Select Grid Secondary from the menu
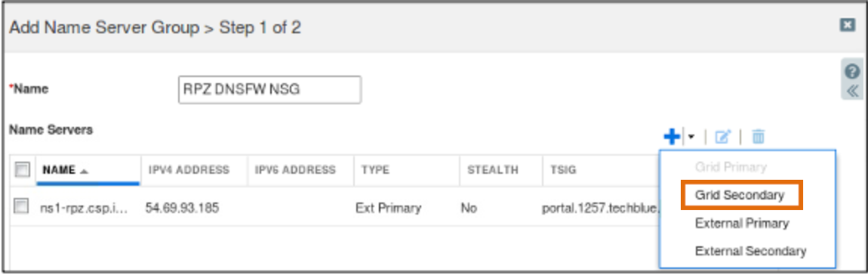 pos(740,195)
